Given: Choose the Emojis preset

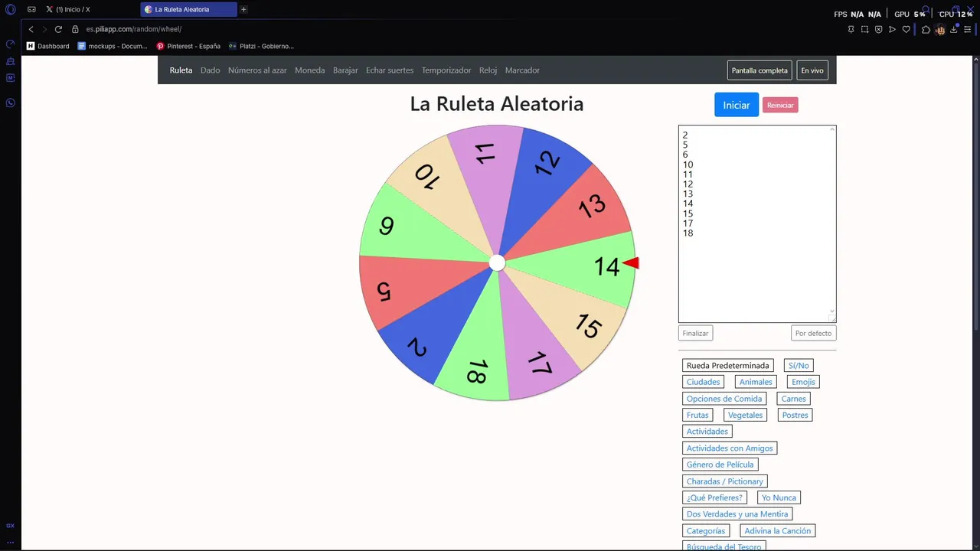Looking at the screenshot, I should 803,382.
